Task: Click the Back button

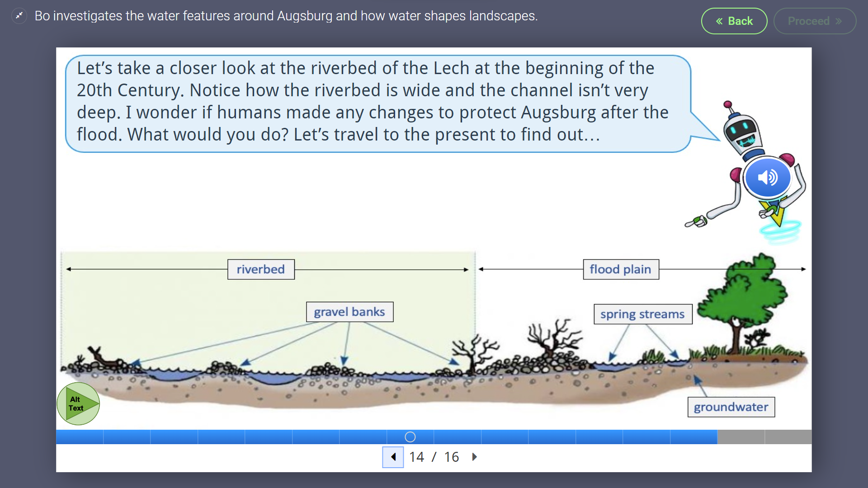Action: 734,21
